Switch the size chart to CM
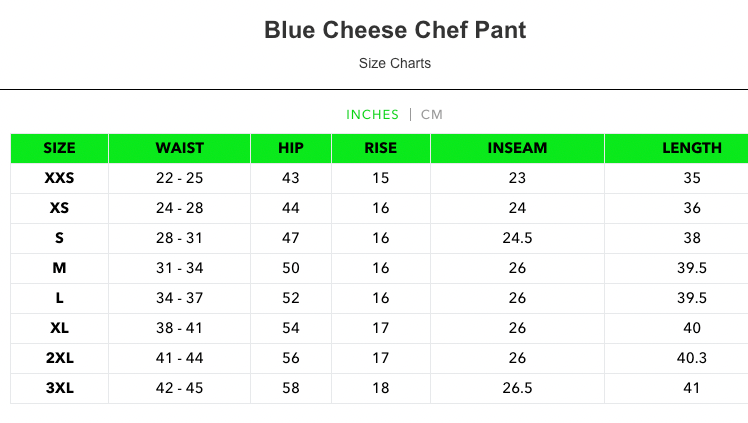 (432, 114)
